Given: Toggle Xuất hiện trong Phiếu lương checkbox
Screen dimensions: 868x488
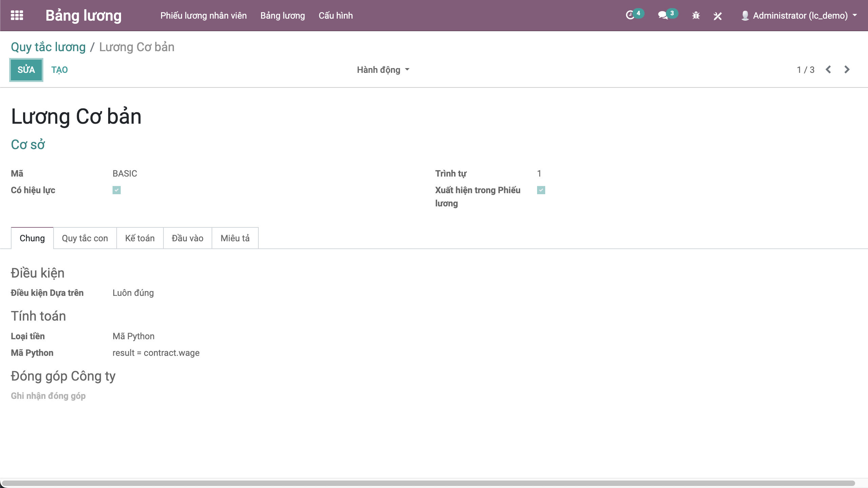Looking at the screenshot, I should 541,190.
